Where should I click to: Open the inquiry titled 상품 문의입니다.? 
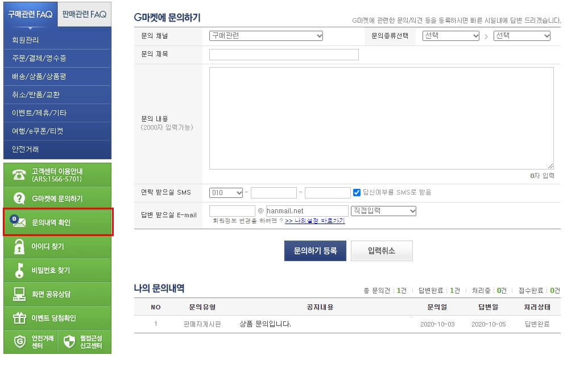(265, 324)
